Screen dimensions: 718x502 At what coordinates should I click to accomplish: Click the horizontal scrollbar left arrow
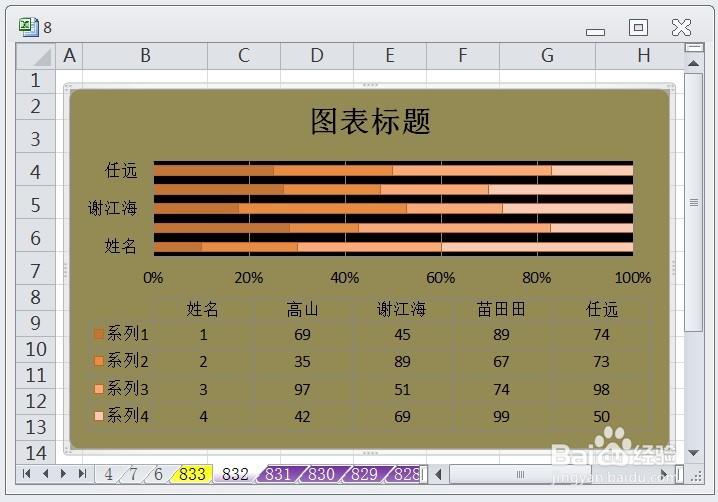(438, 474)
